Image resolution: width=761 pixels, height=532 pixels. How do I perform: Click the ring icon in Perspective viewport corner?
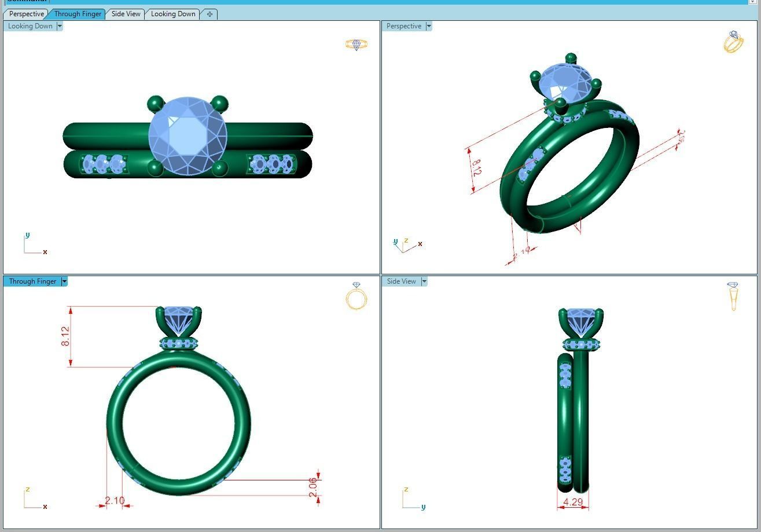click(x=733, y=42)
